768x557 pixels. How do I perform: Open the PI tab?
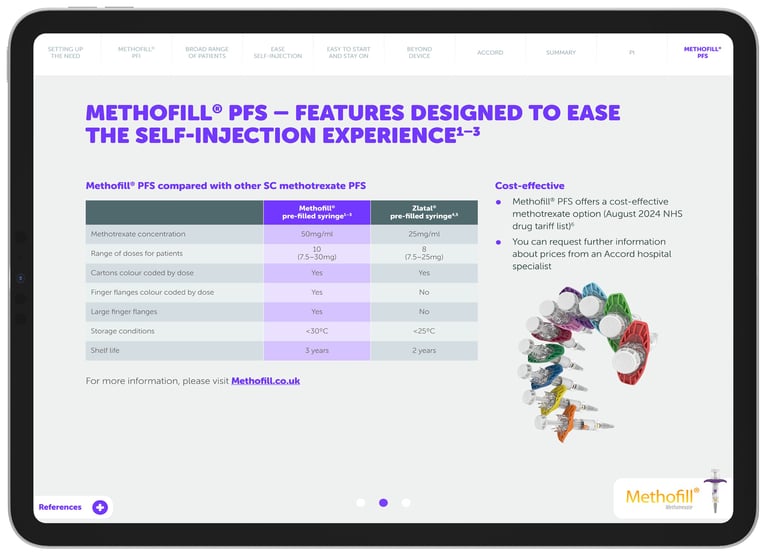point(632,52)
